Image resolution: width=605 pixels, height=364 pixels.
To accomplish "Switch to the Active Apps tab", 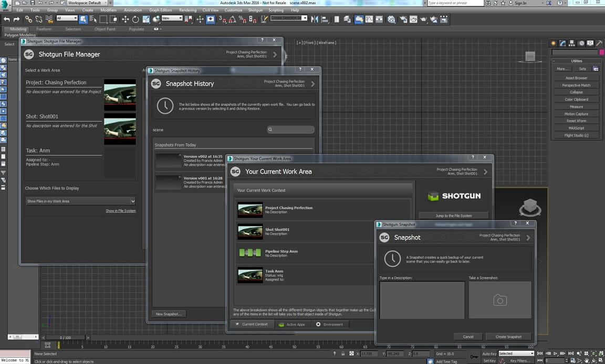I will point(291,324).
